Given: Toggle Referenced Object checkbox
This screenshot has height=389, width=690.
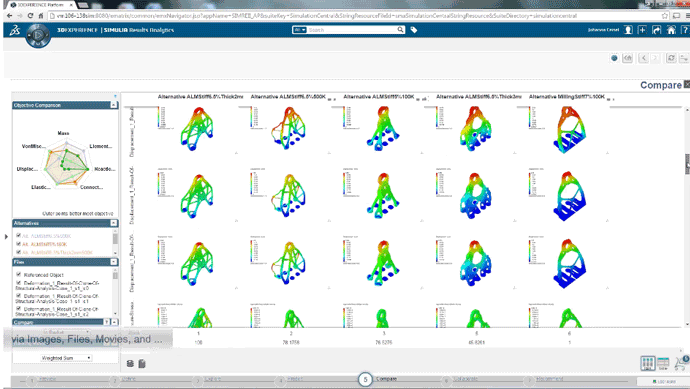Looking at the screenshot, I should click(x=18, y=274).
